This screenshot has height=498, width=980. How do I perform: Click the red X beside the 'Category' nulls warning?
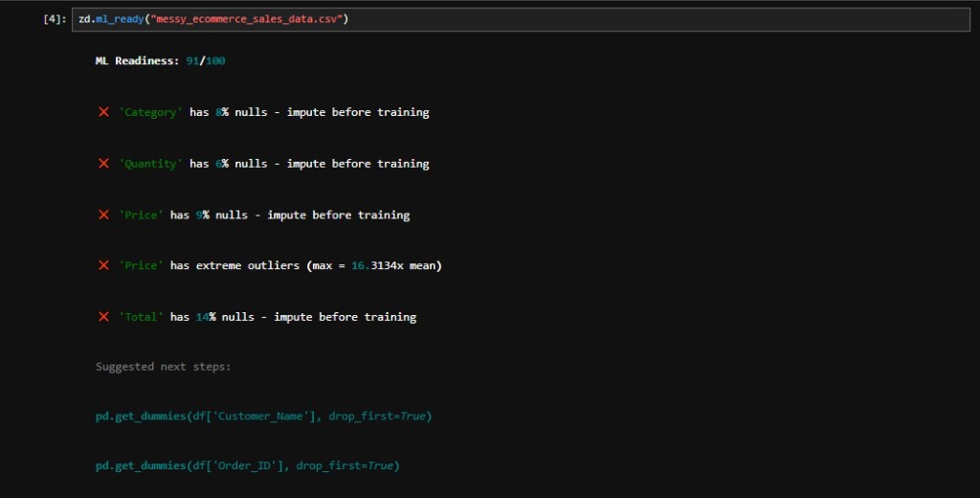point(103,112)
